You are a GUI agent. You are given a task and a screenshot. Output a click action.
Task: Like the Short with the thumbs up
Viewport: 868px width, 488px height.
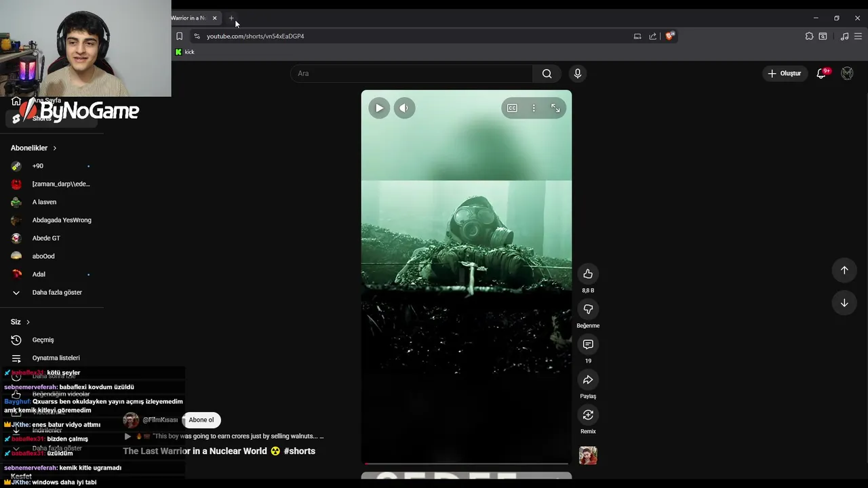pyautogui.click(x=588, y=274)
